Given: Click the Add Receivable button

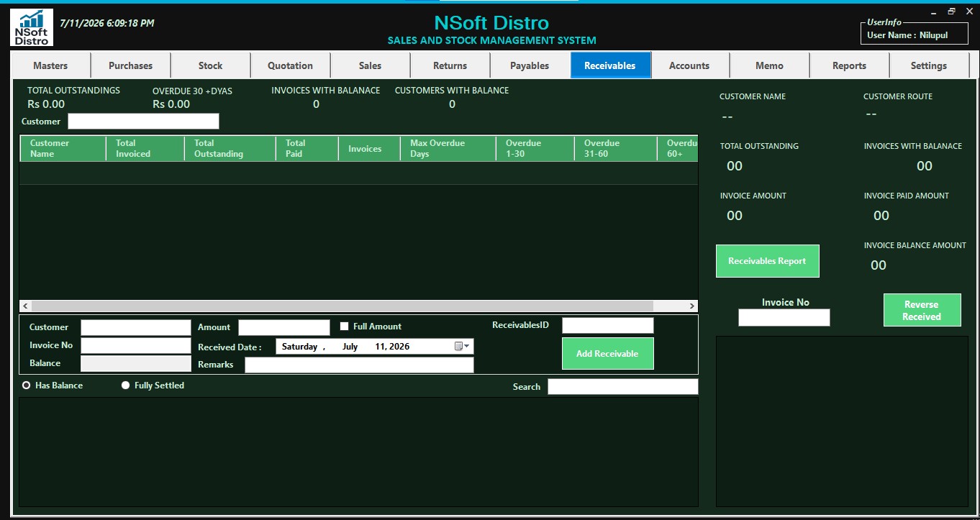Looking at the screenshot, I should point(607,354).
